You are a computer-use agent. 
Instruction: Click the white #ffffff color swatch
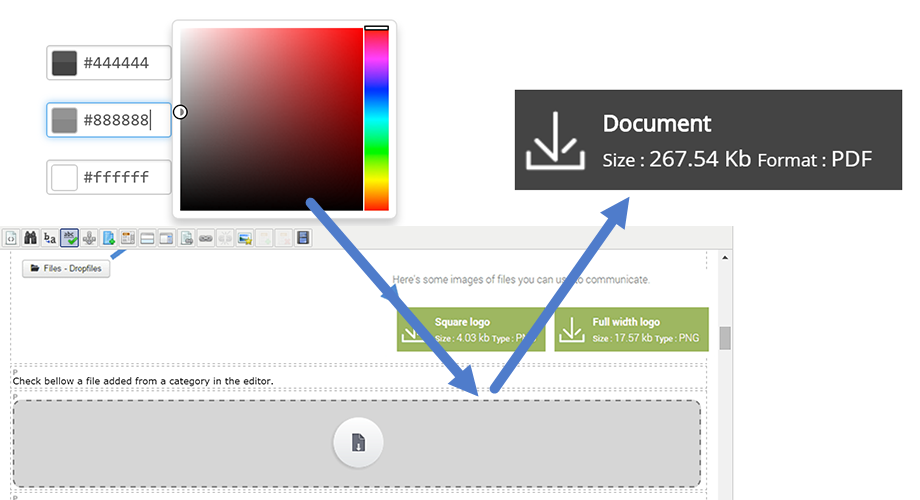[65, 178]
